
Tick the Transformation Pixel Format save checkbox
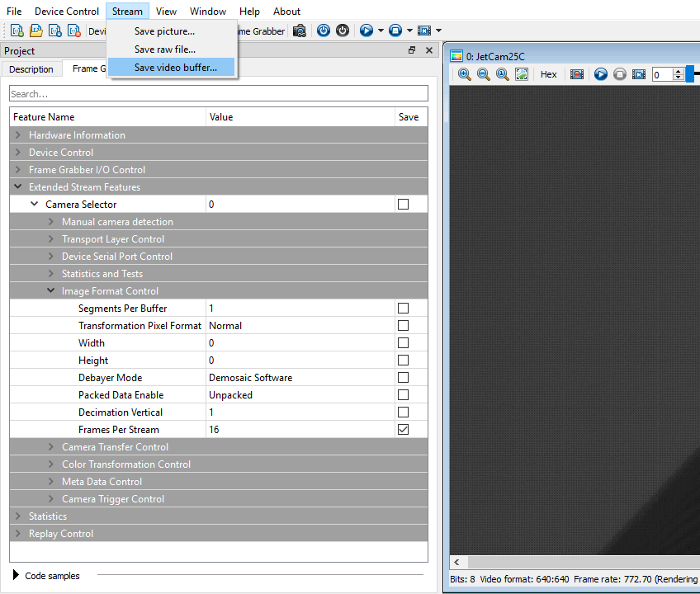click(403, 326)
